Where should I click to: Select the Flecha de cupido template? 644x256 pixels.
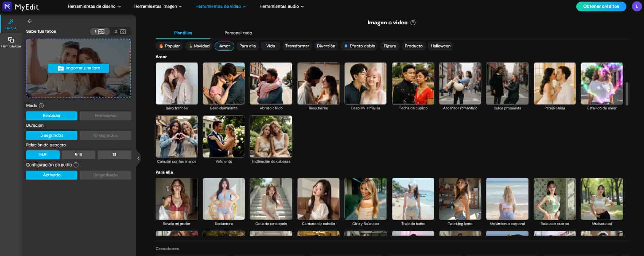413,83
